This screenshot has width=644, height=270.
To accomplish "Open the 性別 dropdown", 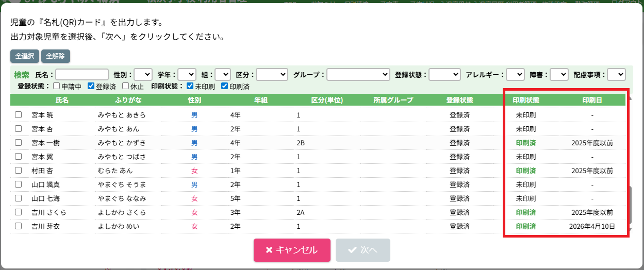I will (x=143, y=75).
